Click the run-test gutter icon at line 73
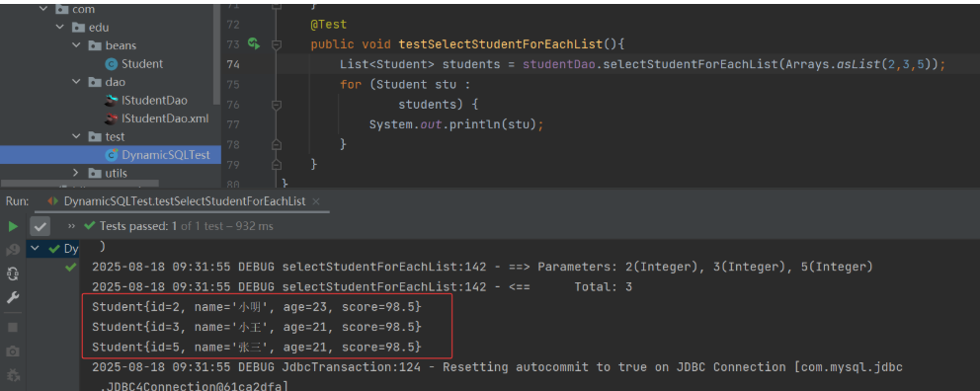980x391 pixels. 253,43
